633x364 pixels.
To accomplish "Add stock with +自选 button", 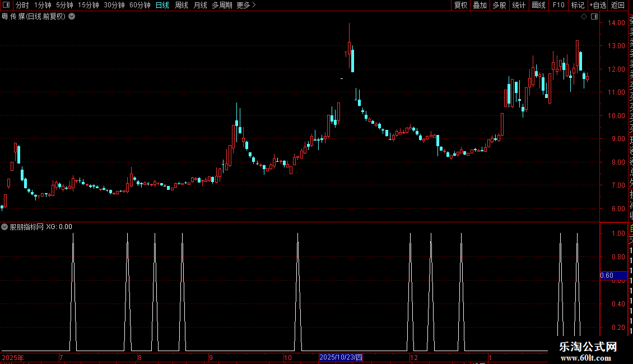I will point(598,5).
